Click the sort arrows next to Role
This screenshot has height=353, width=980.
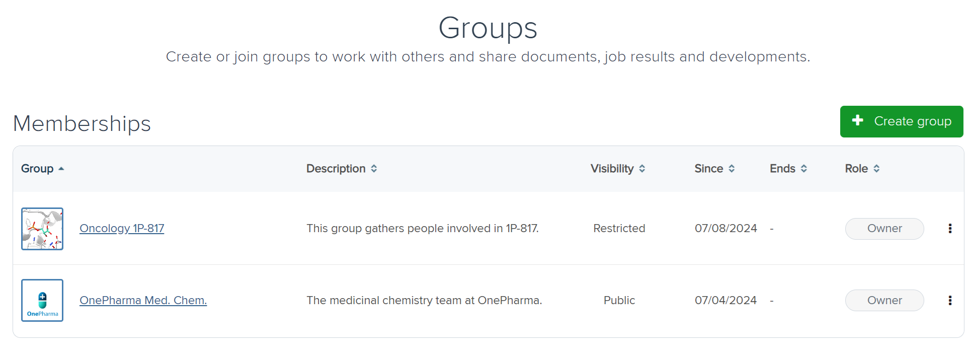877,168
